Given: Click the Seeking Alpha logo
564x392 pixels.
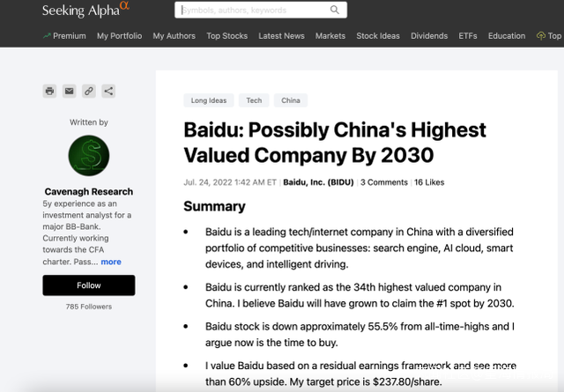Looking at the screenshot, I should point(85,10).
